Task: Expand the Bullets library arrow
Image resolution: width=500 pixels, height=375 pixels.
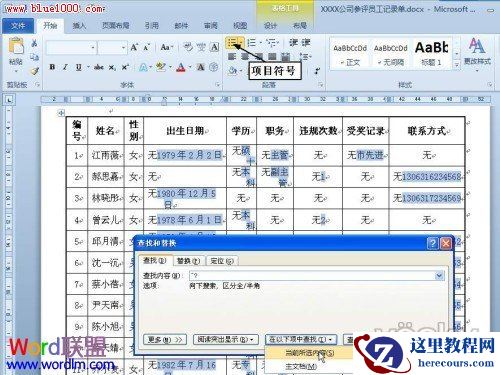Action: 241,43
